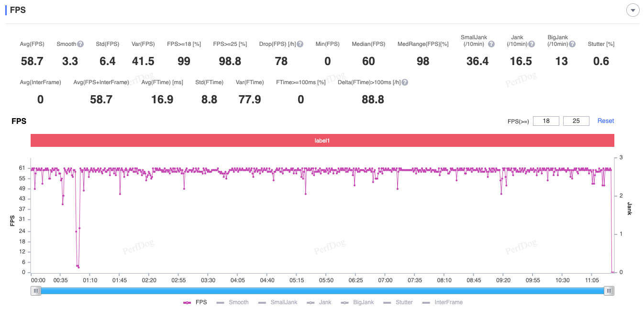Click the left handle of time range slider
Image resolution: width=644 pixels, height=309 pixels.
36,290
